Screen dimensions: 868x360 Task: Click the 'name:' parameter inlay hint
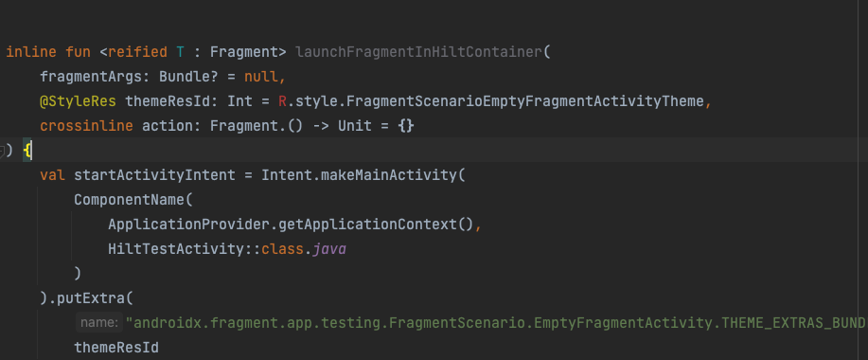click(99, 323)
